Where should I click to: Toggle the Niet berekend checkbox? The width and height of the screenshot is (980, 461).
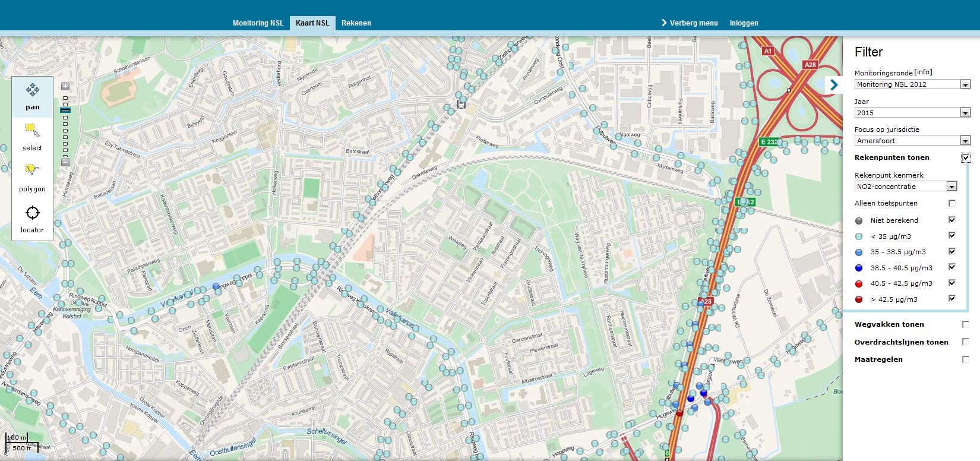coord(952,220)
